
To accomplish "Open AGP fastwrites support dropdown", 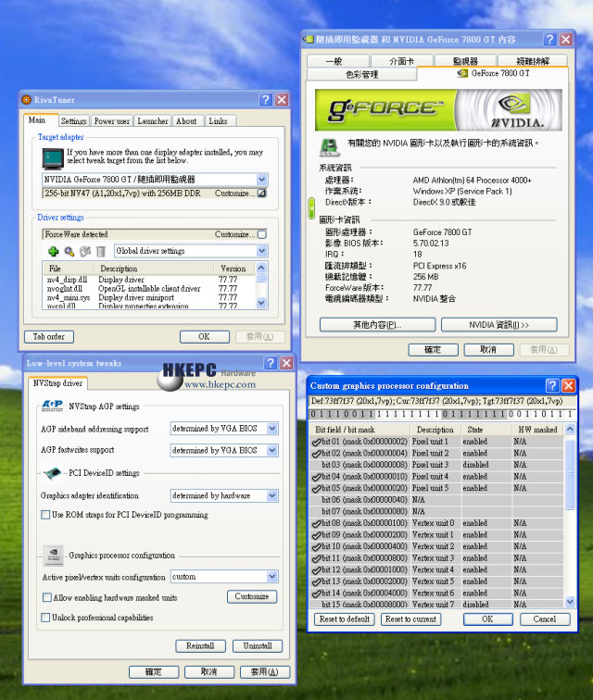I will click(272, 450).
